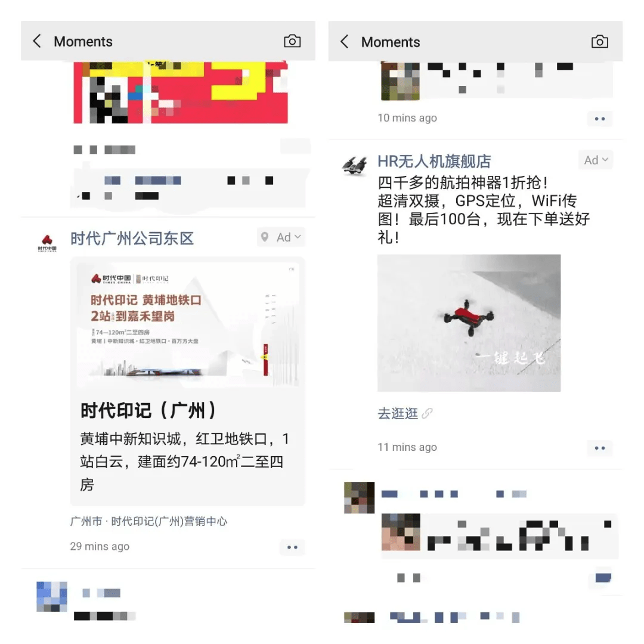Tap the back arrow in left Moments header
Image resolution: width=644 pixels, height=644 pixels.
pos(37,41)
